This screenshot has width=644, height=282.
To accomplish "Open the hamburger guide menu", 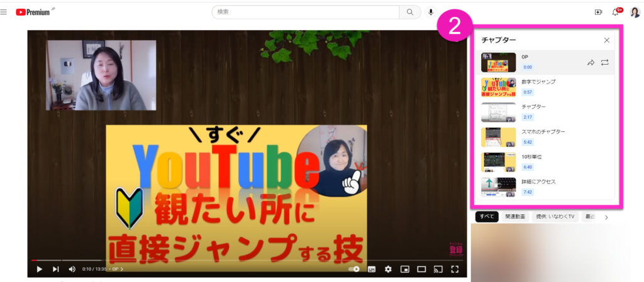I will coord(4,12).
